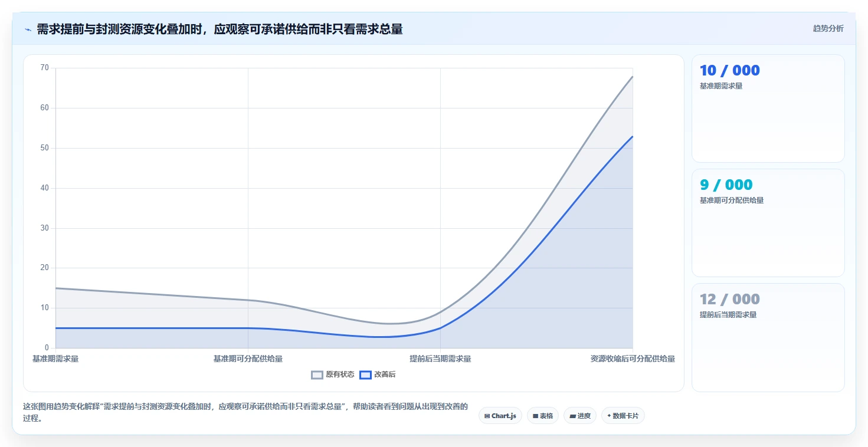Screen dimensions: 868x447
Task: Click the chart title heading text
Action: [220, 29]
